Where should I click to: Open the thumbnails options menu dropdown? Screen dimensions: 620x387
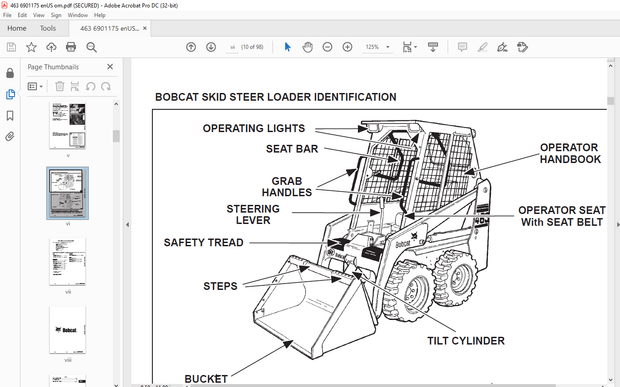[x=35, y=86]
